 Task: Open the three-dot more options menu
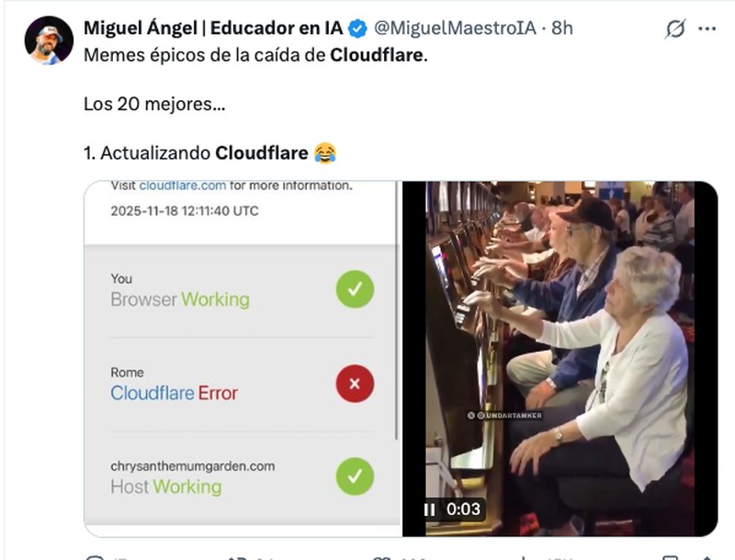pyautogui.click(x=707, y=29)
